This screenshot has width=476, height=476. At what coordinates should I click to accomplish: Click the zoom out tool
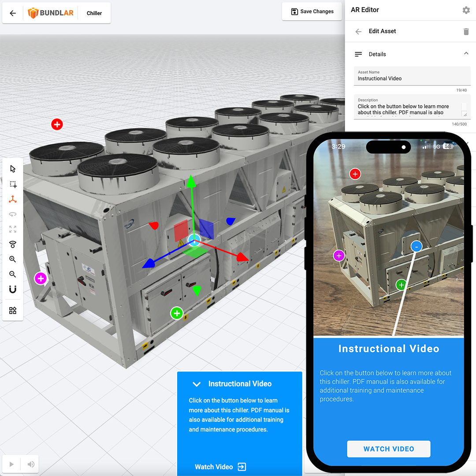[12, 274]
